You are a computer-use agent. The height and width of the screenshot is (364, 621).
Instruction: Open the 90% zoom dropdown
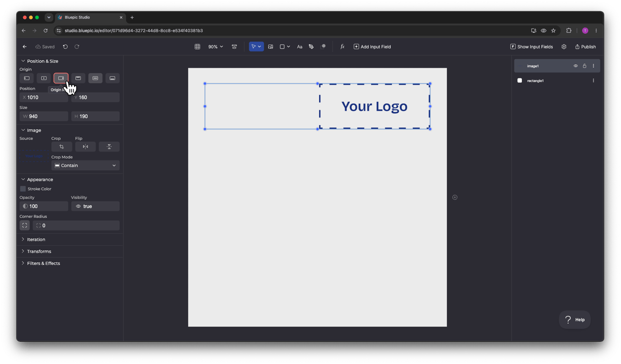pos(216,46)
